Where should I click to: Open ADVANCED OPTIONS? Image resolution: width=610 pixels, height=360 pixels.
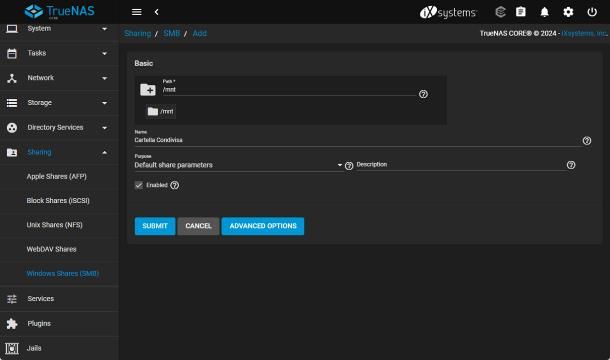coord(263,226)
